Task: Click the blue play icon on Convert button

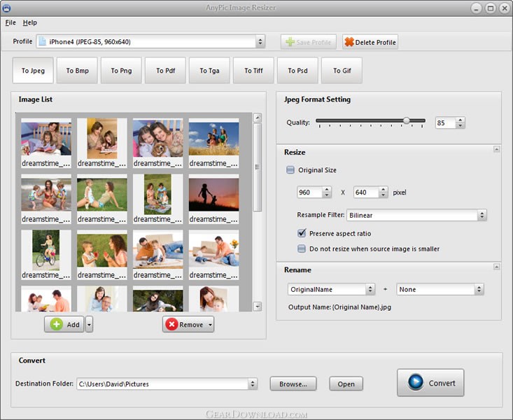Action: pyautogui.click(x=416, y=382)
